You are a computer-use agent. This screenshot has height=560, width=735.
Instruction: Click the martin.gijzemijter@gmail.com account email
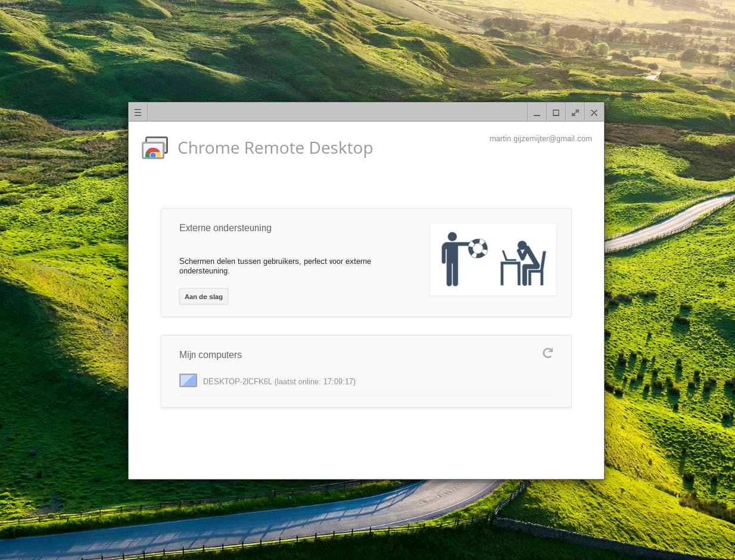[541, 138]
